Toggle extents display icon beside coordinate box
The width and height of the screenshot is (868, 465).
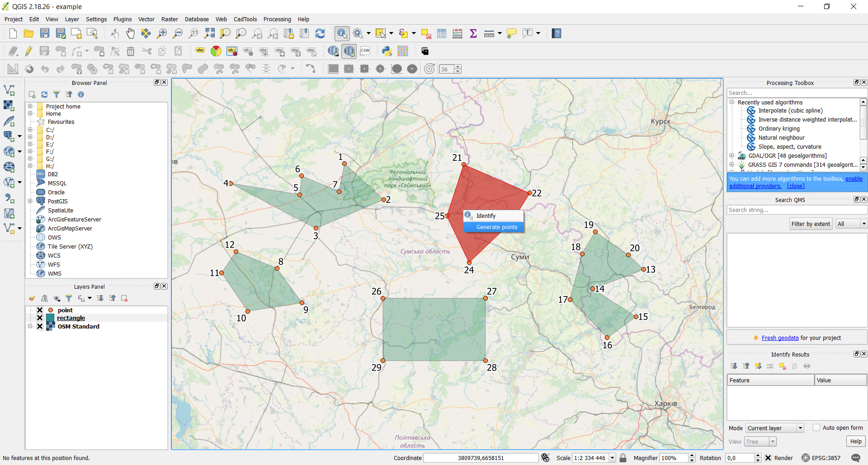(546, 458)
